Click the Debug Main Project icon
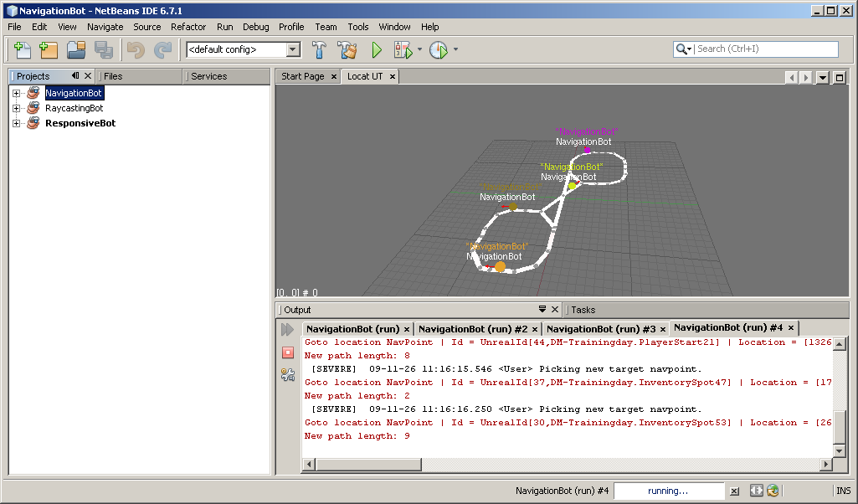 click(x=403, y=49)
